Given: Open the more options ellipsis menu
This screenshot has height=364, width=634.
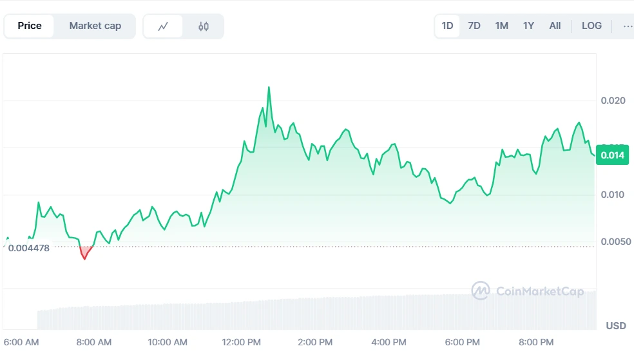Looking at the screenshot, I should click(x=628, y=26).
